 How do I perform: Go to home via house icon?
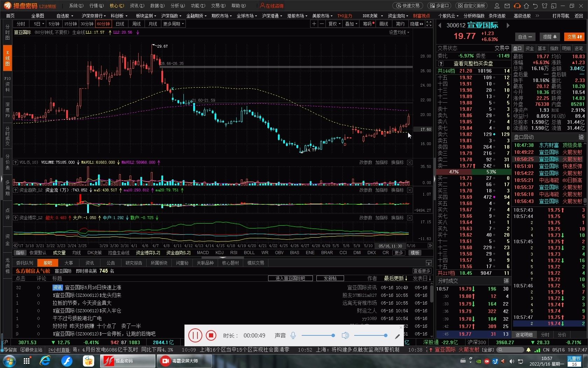(526, 6)
